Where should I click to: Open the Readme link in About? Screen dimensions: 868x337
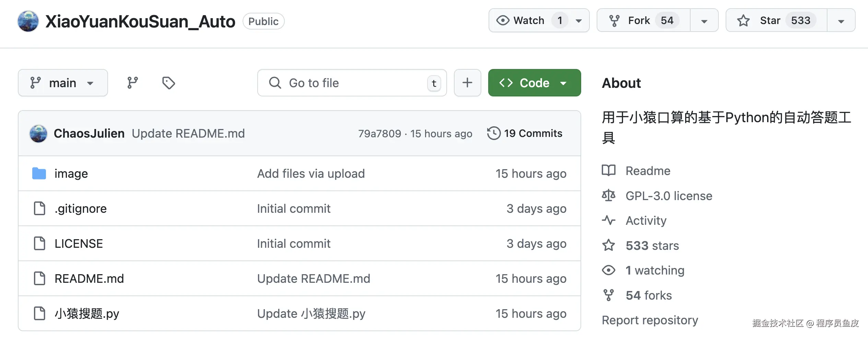tap(648, 171)
